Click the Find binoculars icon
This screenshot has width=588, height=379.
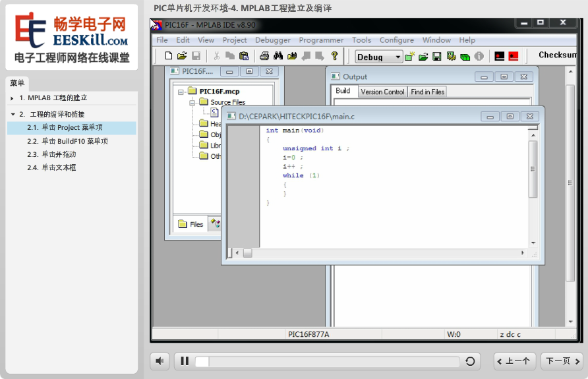(278, 56)
